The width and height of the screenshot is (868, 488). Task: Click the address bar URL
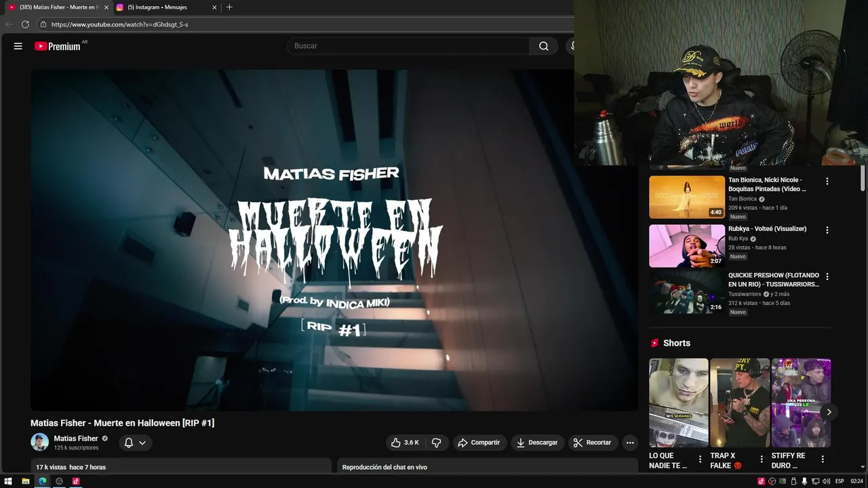click(120, 24)
